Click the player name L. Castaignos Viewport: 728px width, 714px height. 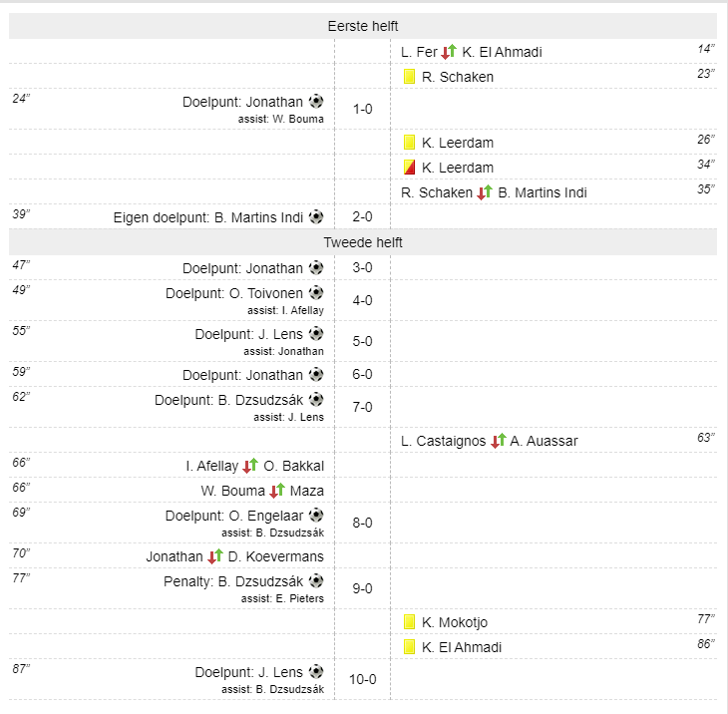click(443, 441)
